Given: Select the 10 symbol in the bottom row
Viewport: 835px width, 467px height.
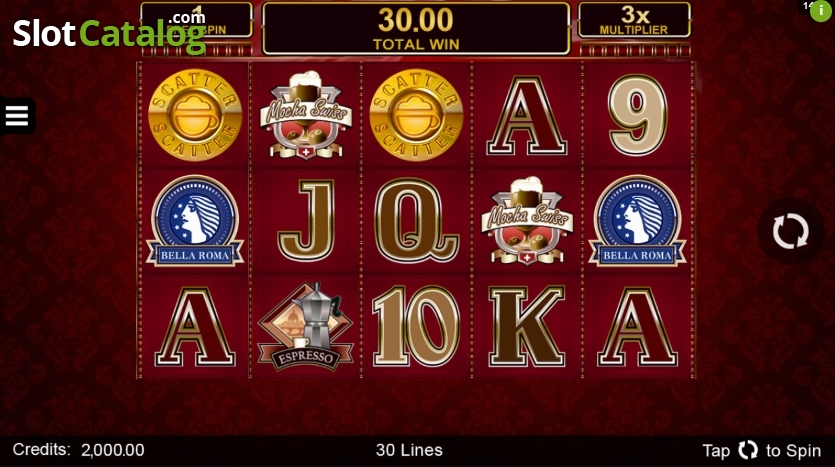Looking at the screenshot, I should (416, 326).
